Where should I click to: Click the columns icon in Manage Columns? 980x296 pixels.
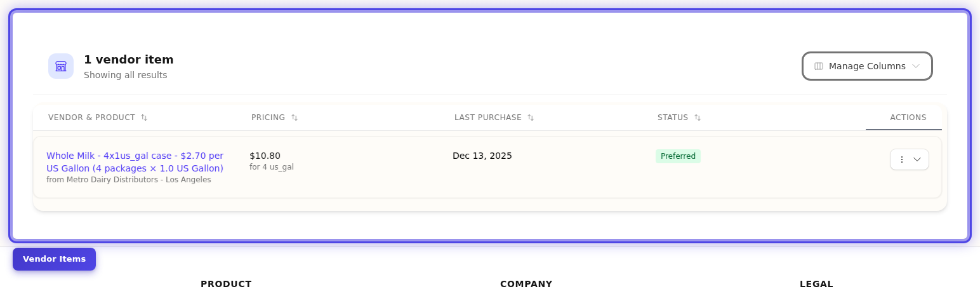tap(819, 66)
